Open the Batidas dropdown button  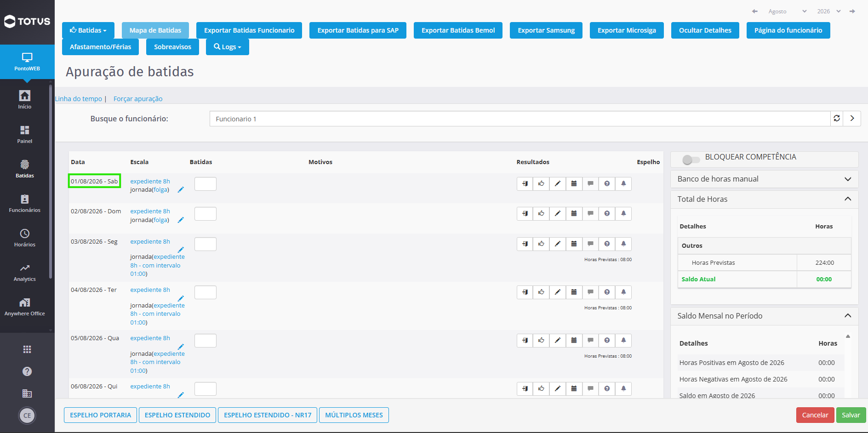point(88,30)
